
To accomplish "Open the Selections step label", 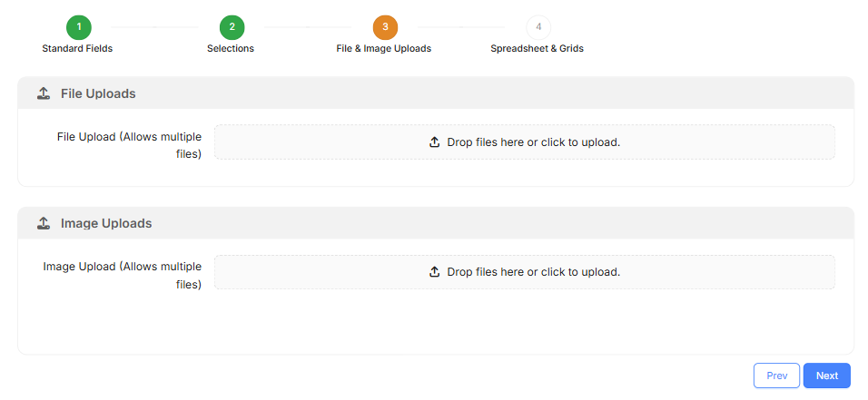I will pos(231,48).
